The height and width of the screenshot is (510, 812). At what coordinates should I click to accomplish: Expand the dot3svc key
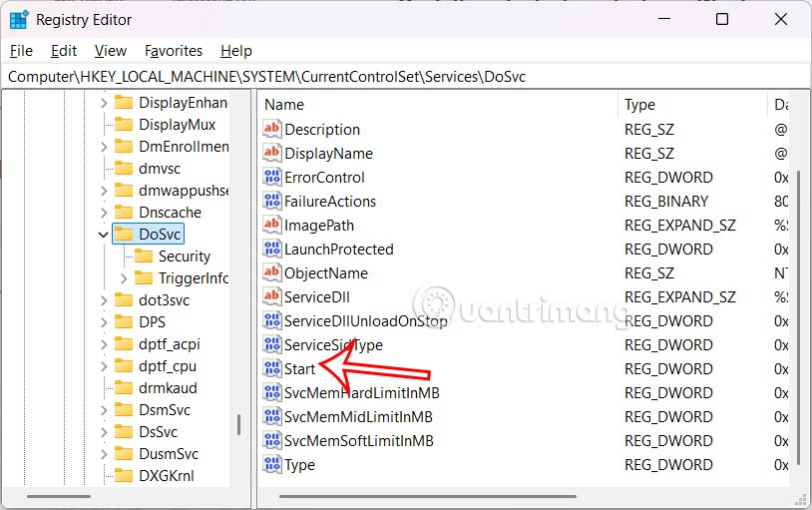(104, 300)
